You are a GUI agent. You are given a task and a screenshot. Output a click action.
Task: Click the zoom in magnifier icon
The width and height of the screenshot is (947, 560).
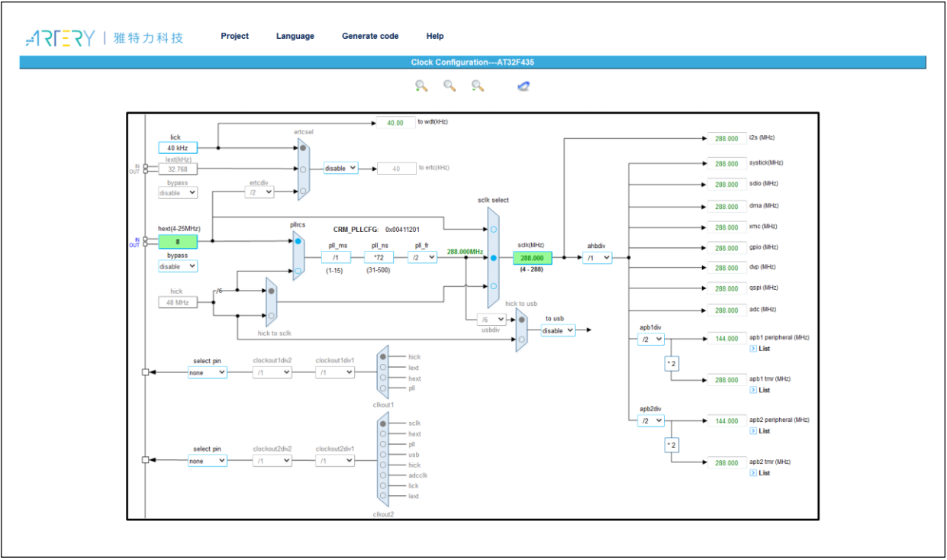coord(421,86)
